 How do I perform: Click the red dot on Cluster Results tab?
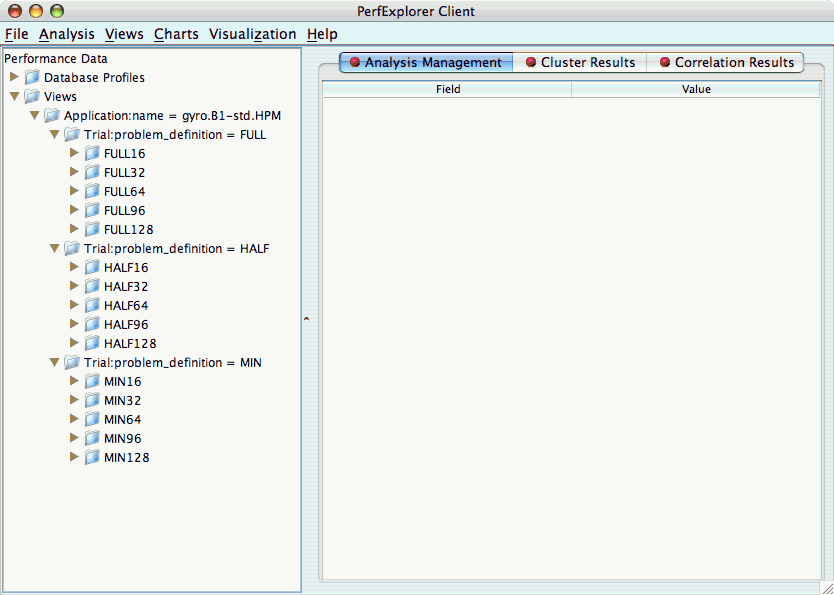pyautogui.click(x=531, y=63)
